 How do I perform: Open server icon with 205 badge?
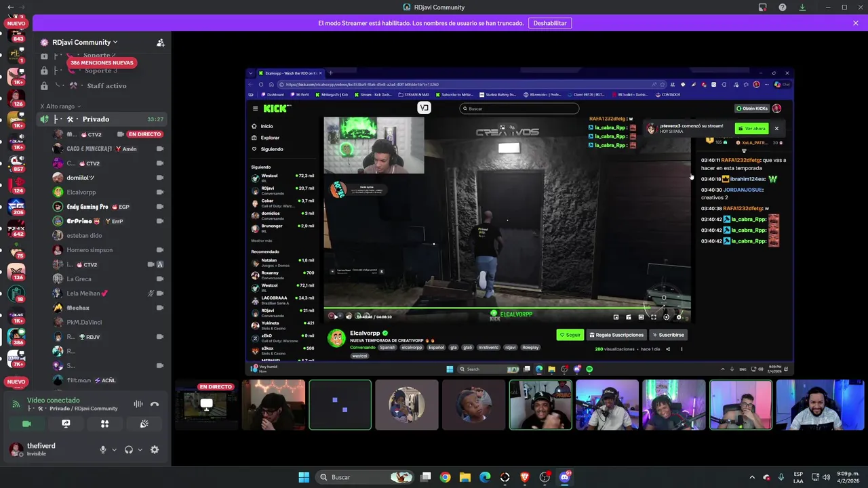click(x=16, y=206)
